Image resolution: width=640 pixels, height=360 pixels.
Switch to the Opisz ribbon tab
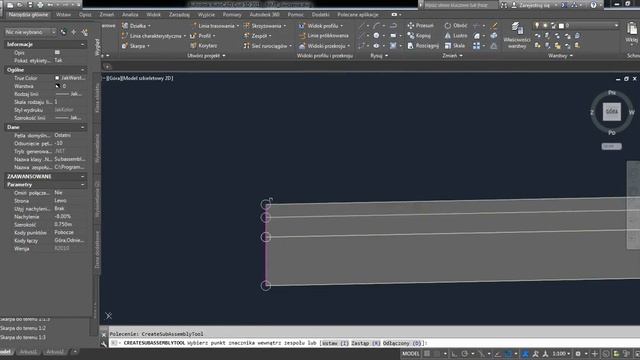click(x=85, y=15)
